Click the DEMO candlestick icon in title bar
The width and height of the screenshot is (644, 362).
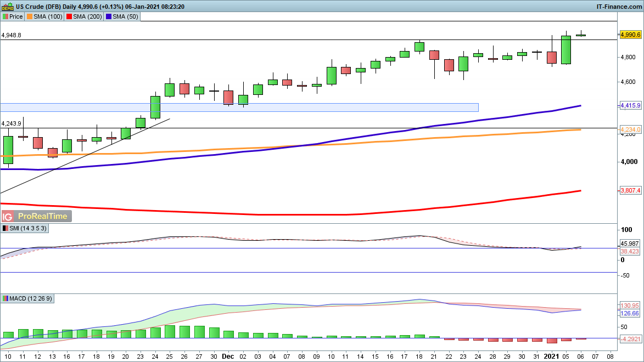tap(7, 7)
